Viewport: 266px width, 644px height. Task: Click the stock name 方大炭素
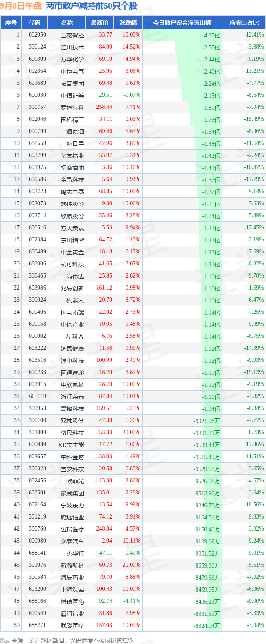click(x=72, y=228)
